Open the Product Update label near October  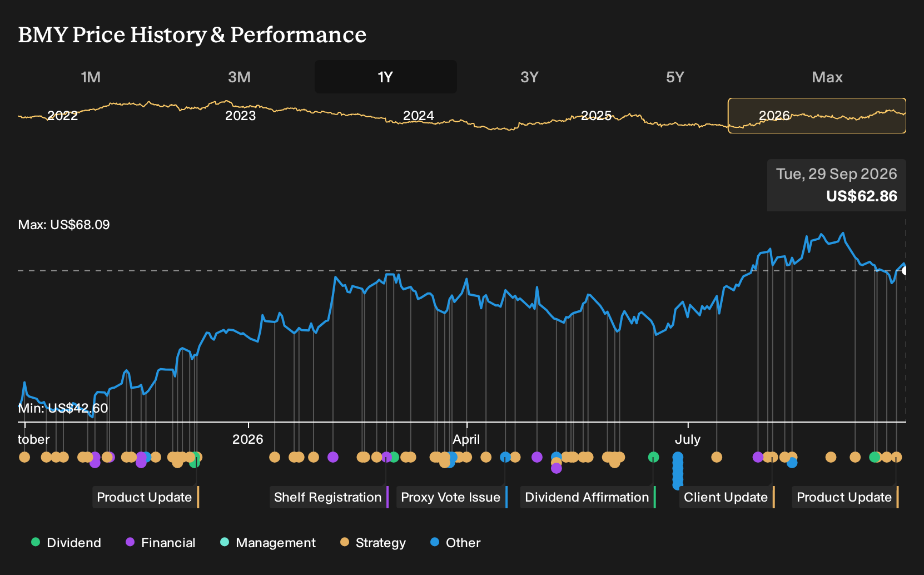click(146, 497)
